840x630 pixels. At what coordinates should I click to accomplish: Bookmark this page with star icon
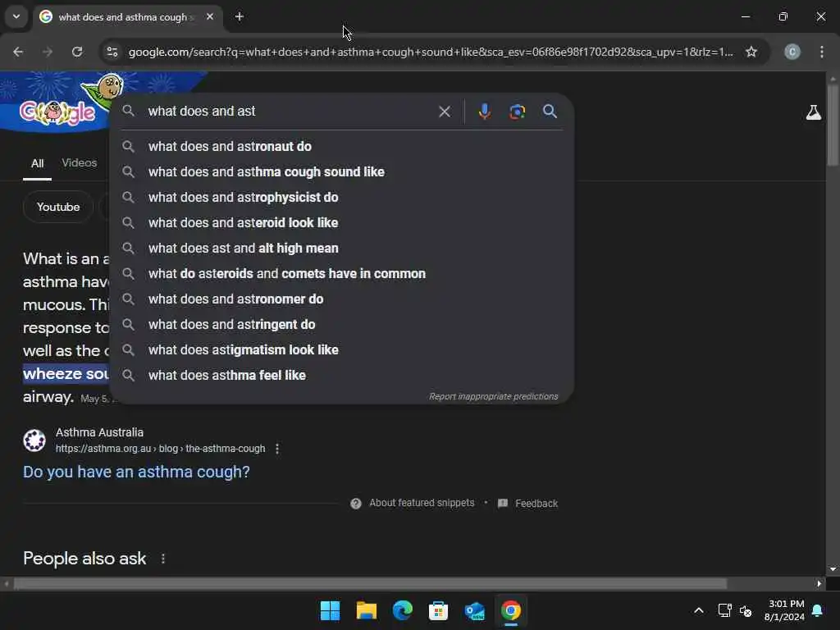click(751, 52)
